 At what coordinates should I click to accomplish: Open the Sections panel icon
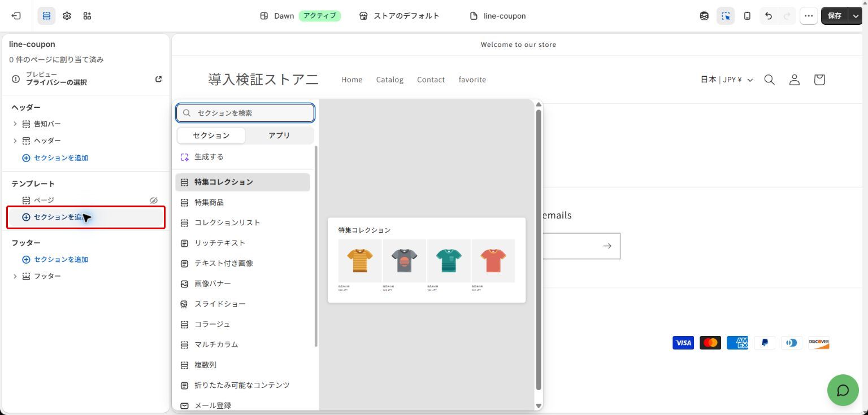coord(46,16)
